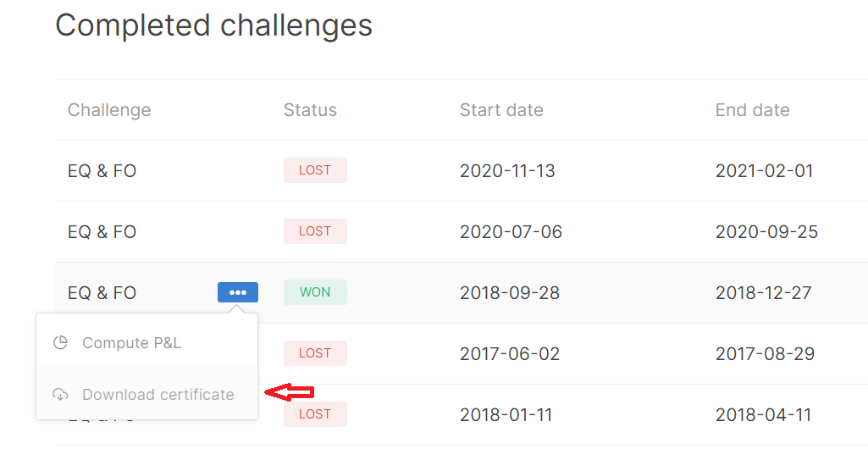
Task: Click LOST badge for 2020-11-13 challenge
Action: 315,170
